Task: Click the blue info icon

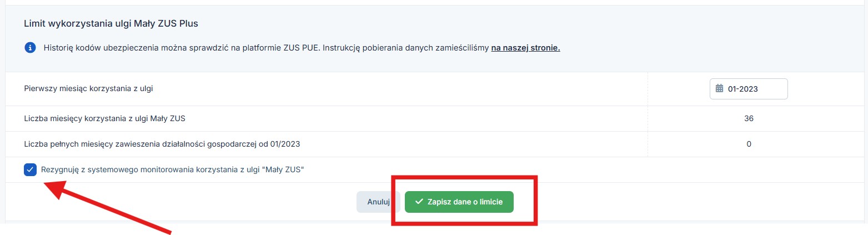Action: pyautogui.click(x=30, y=48)
